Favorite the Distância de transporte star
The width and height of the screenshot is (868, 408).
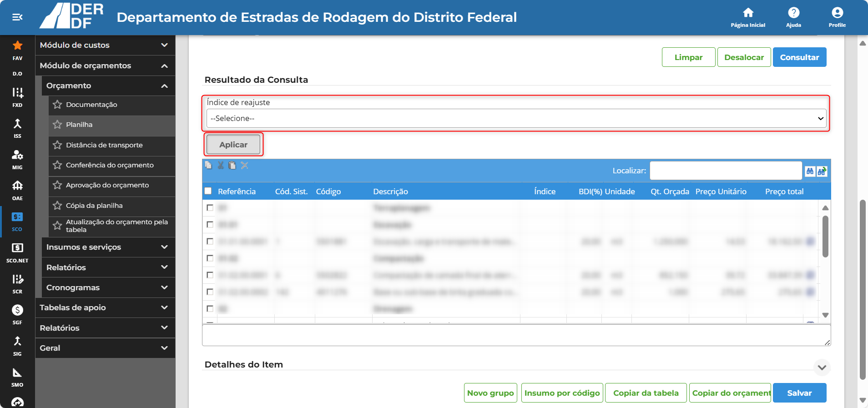pos(57,145)
